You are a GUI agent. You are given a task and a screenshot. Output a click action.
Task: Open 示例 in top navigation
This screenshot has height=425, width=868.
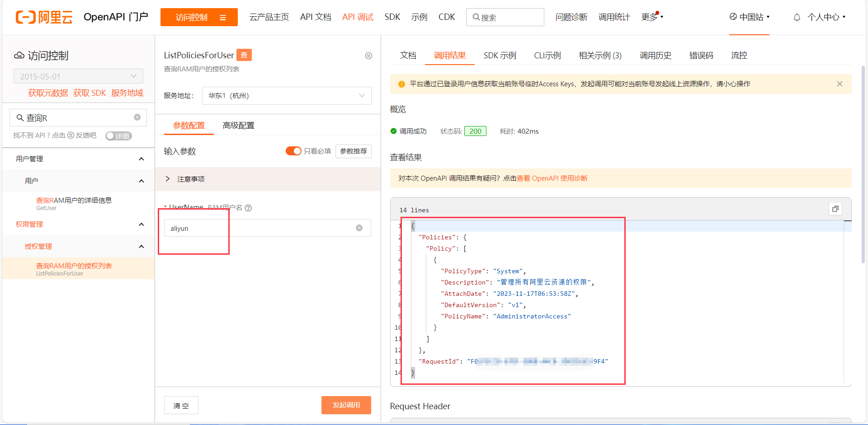pos(419,17)
